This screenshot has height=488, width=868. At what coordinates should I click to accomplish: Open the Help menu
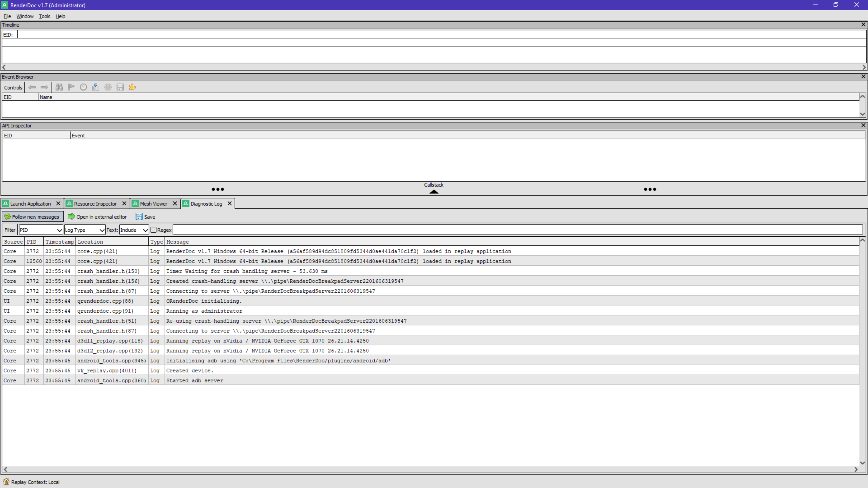(60, 16)
